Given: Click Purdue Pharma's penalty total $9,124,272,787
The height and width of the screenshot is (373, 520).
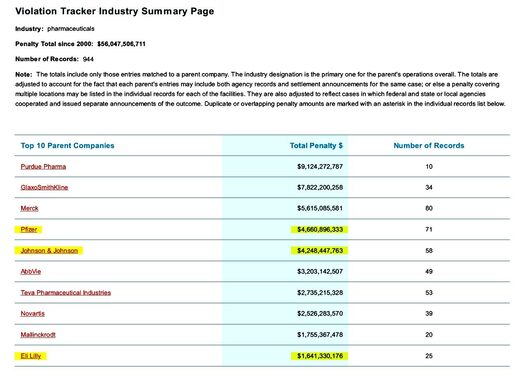Looking at the screenshot, I should (320, 166).
